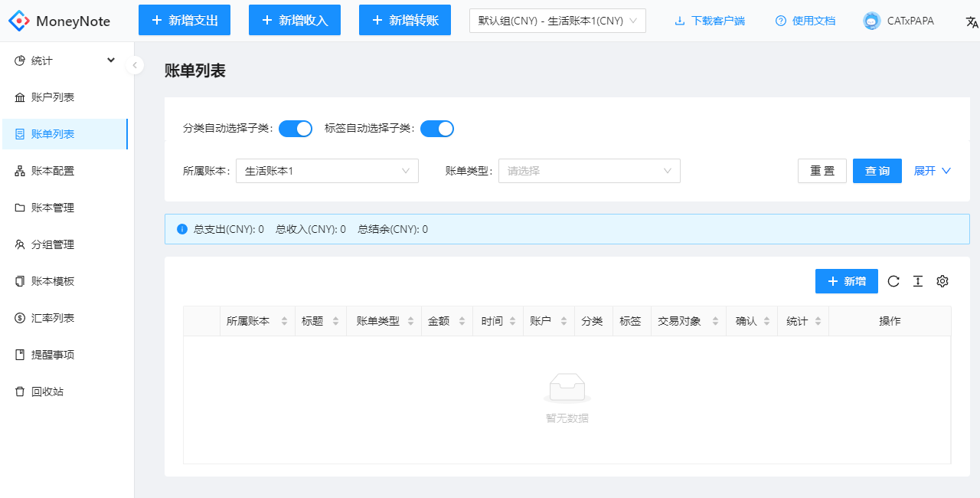
Task: Expand more filters via 展开
Action: click(933, 171)
